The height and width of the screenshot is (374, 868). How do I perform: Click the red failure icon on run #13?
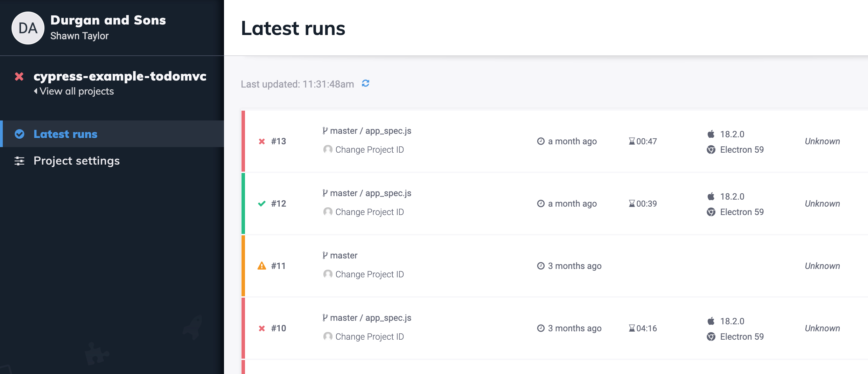(261, 141)
